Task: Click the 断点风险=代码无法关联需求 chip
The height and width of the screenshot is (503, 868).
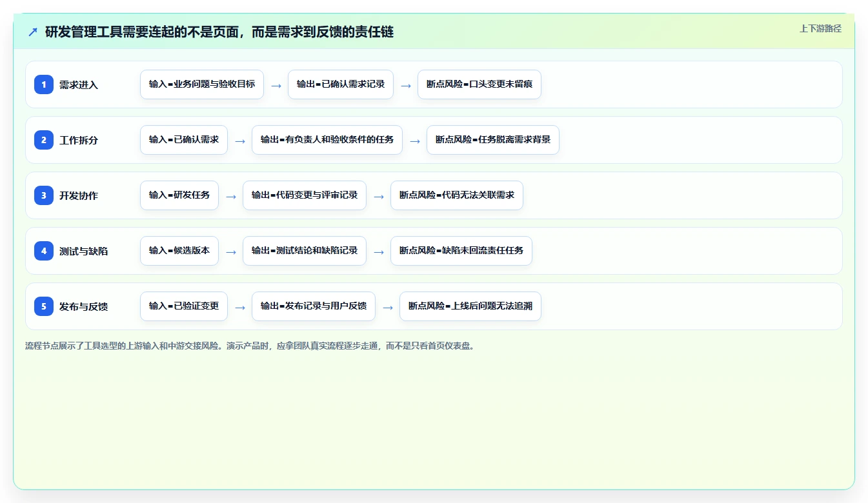Action: point(457,195)
